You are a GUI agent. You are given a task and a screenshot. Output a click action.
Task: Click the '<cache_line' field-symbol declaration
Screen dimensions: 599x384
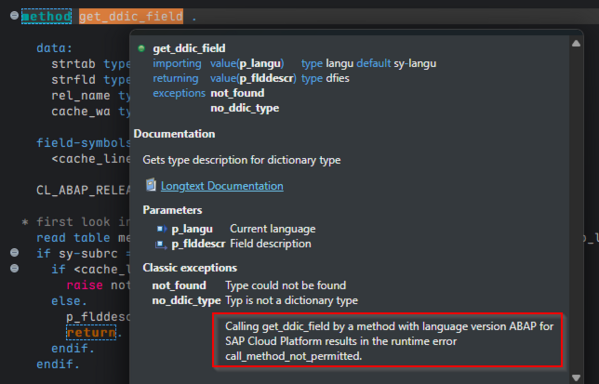pyautogui.click(x=91, y=159)
